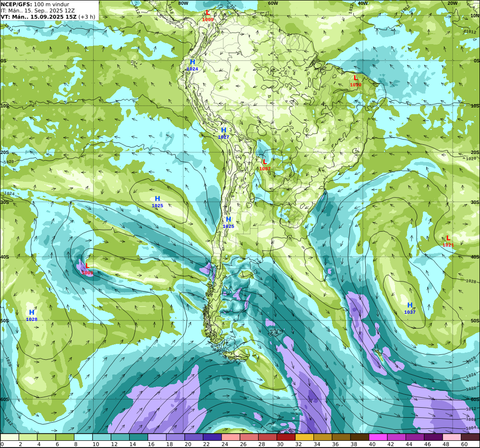Click the '20W' longitude label
480x448 pixels.
point(453,3)
